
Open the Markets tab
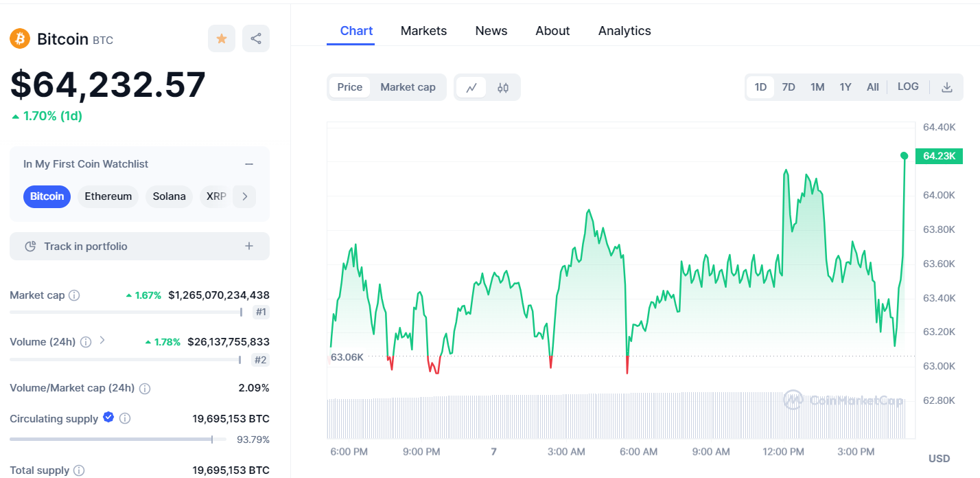coord(424,31)
